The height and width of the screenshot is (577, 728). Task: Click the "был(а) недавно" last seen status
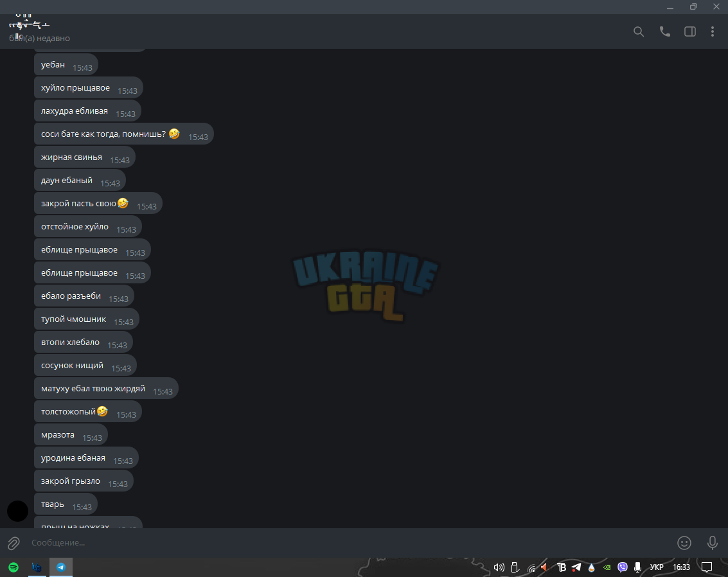pyautogui.click(x=39, y=38)
